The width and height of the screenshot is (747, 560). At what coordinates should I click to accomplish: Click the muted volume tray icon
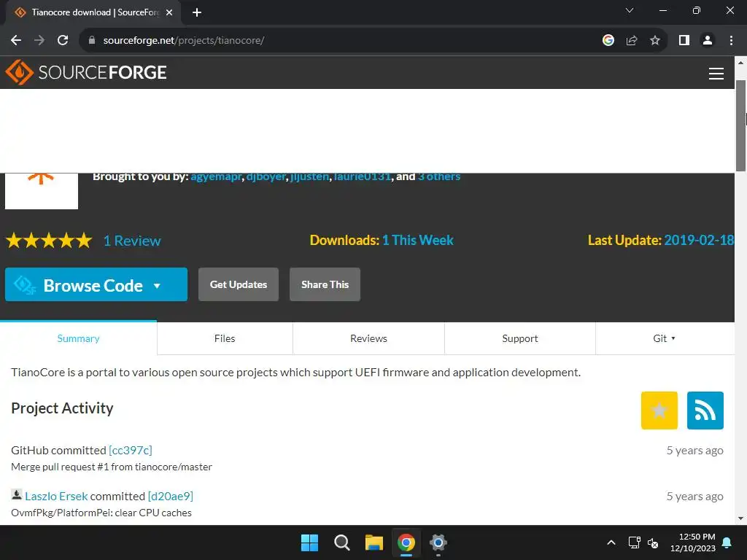coord(653,542)
